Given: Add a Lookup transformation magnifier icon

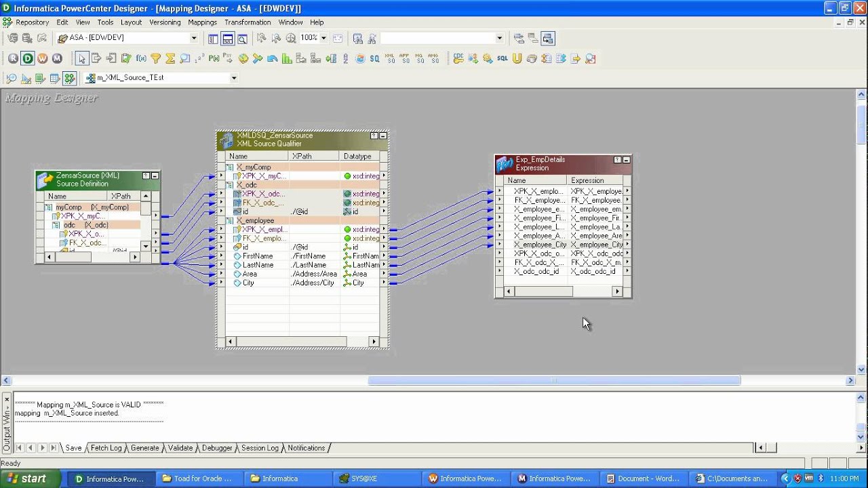Looking at the screenshot, I should tap(185, 58).
